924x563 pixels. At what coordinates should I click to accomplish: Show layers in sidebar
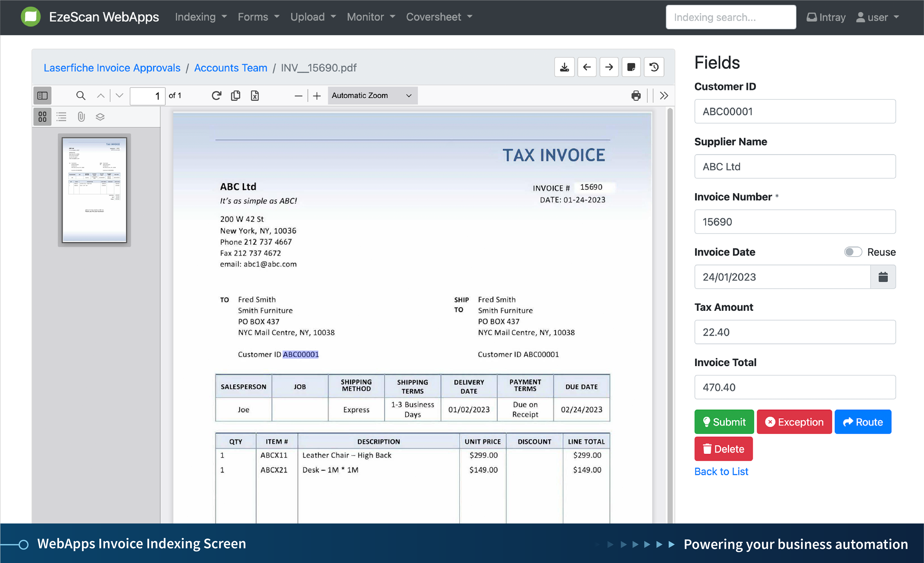(100, 117)
